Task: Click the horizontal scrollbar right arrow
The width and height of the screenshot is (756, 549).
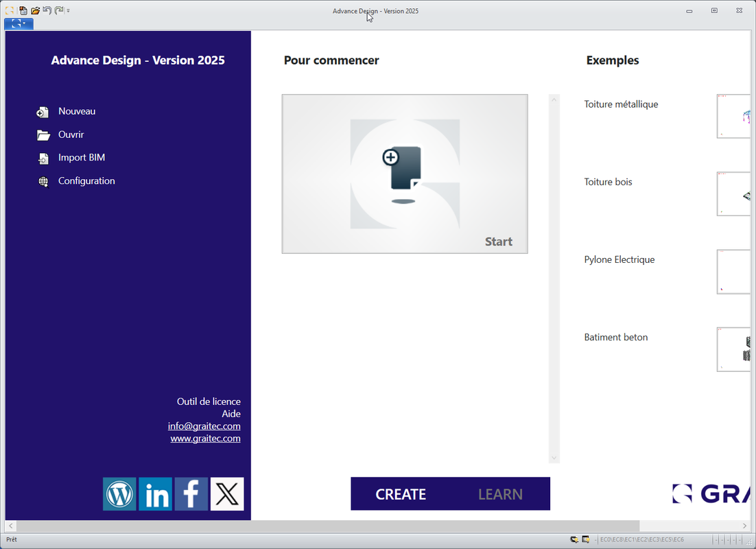Action: click(x=744, y=526)
